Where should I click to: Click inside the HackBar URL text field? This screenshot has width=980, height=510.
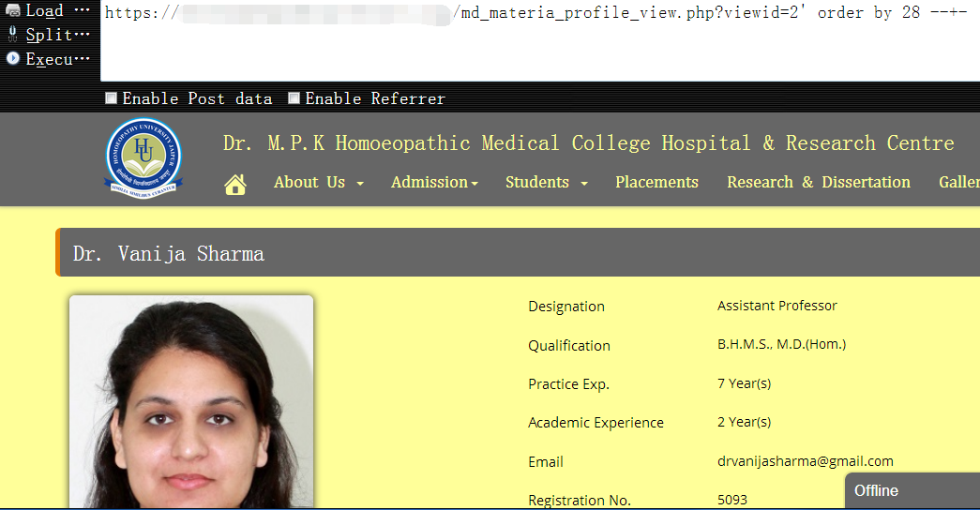click(x=540, y=40)
